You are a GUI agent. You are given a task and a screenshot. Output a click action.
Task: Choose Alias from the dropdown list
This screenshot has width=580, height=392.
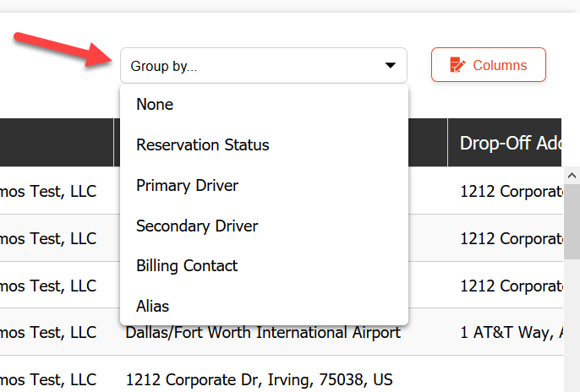point(153,306)
